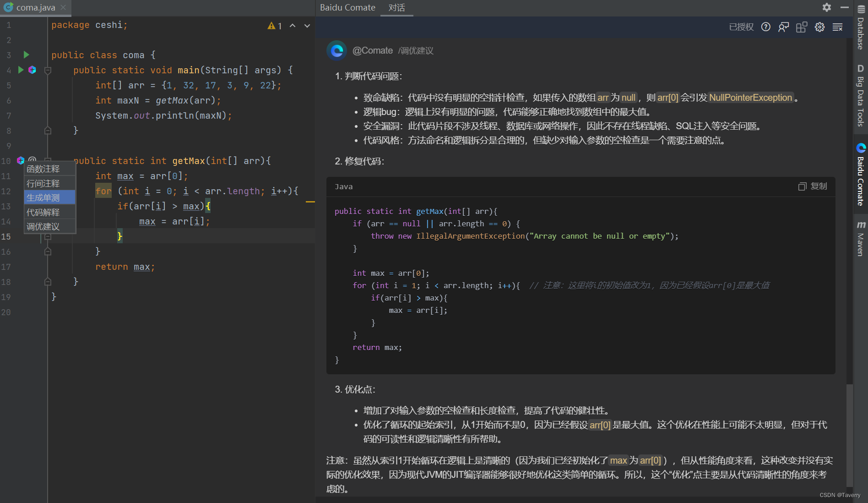The height and width of the screenshot is (503, 868).
Task: Toggle the Baidu Comate side panel
Action: pyautogui.click(x=861, y=175)
